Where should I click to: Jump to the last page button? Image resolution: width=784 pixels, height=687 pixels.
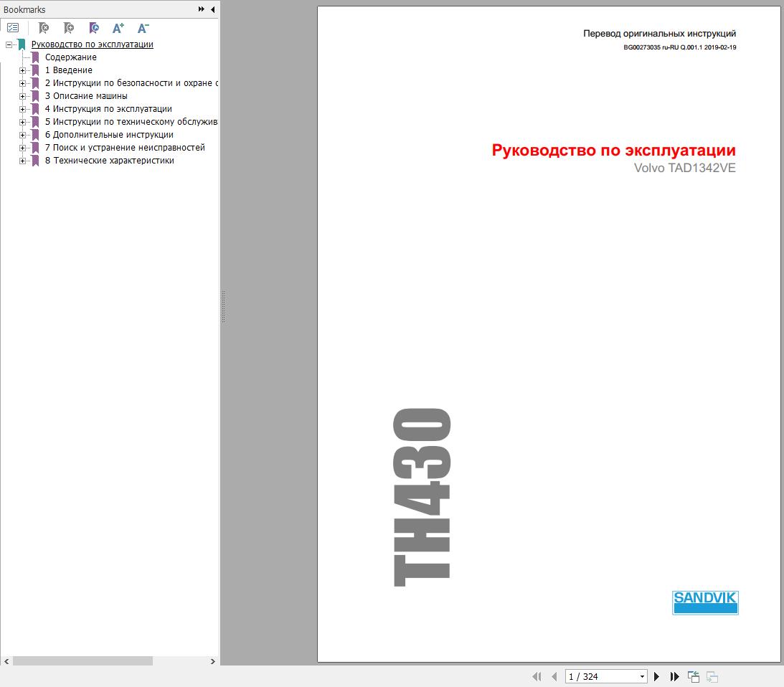tap(674, 676)
